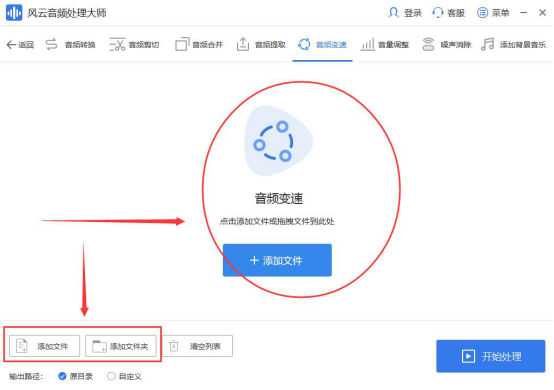554x390 pixels.
Task: Click the 点击添加文件或拖拽文件到此处 hint text
Action: tap(277, 221)
